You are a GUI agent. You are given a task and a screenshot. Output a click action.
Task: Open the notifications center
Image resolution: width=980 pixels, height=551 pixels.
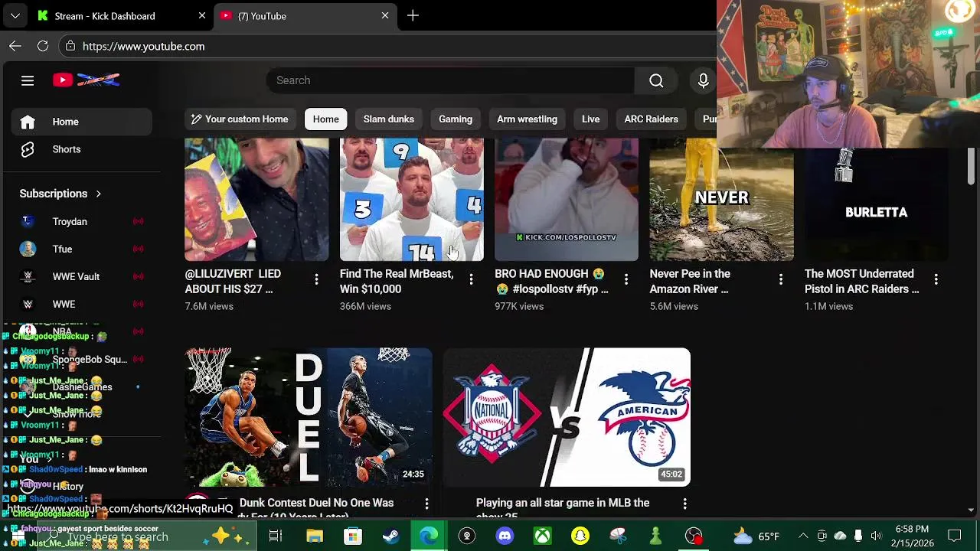pos(955,536)
